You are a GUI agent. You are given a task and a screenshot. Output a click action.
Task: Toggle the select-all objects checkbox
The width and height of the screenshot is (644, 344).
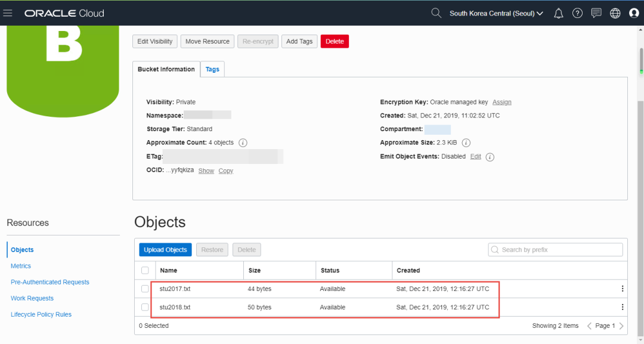(145, 271)
